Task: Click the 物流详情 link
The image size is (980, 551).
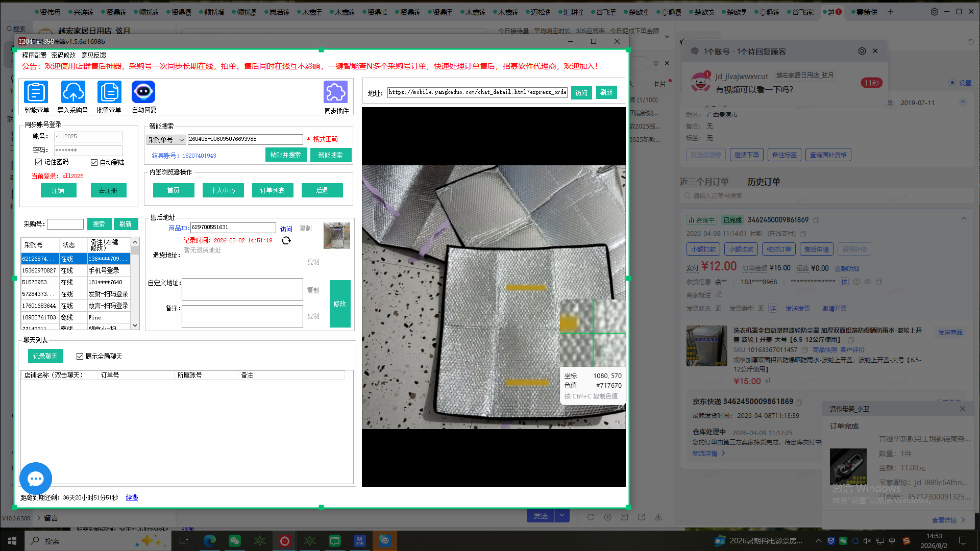Action: tap(708, 453)
